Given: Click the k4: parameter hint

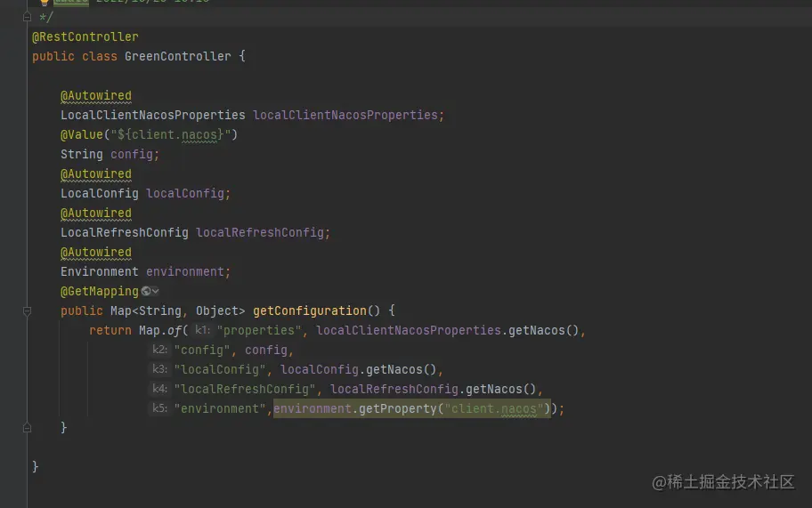Looking at the screenshot, I should [159, 389].
